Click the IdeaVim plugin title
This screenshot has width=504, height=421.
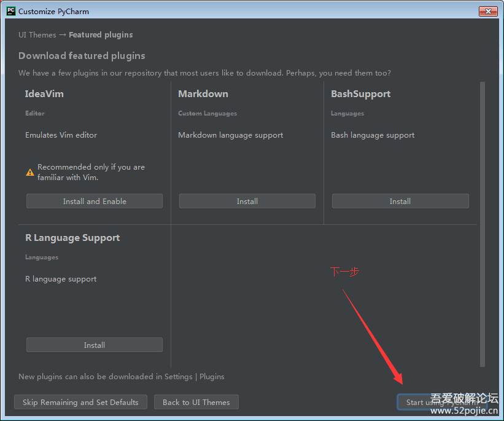point(44,93)
